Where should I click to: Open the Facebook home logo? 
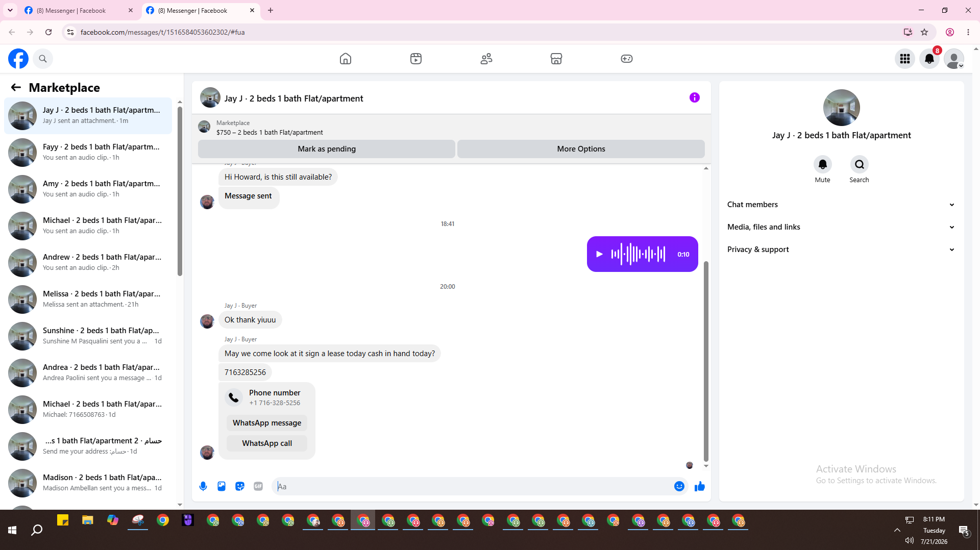pyautogui.click(x=18, y=59)
